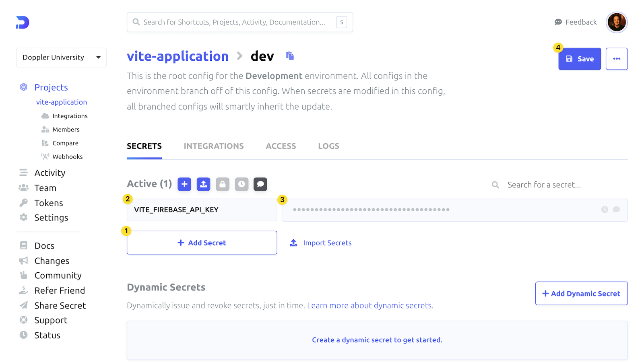The height and width of the screenshot is (362, 644).
Task: Open Status in the sidebar
Action: click(47, 335)
